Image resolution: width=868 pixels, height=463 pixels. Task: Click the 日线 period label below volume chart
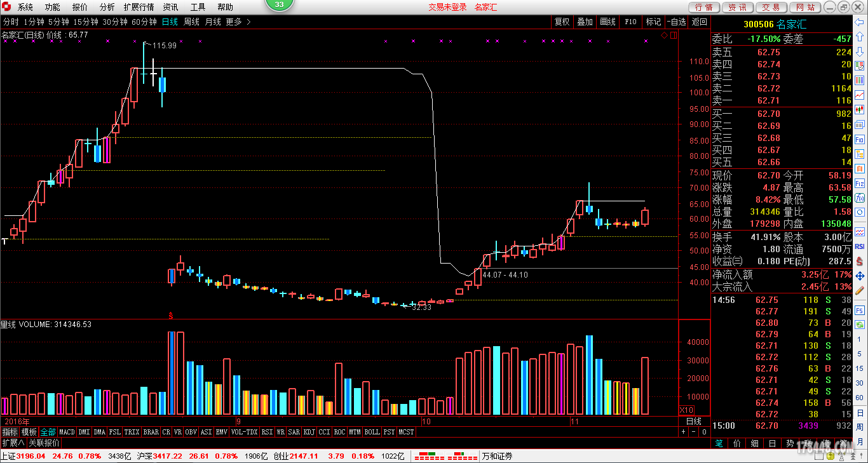[694, 421]
